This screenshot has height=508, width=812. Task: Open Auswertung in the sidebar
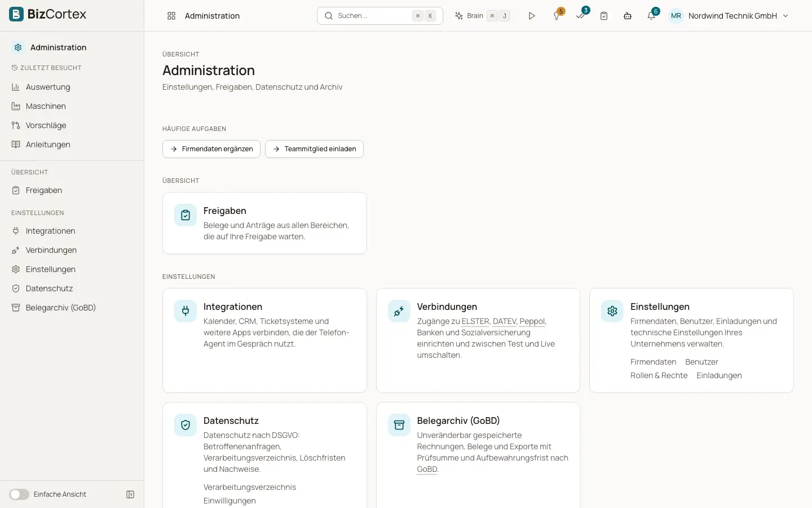coord(72,87)
